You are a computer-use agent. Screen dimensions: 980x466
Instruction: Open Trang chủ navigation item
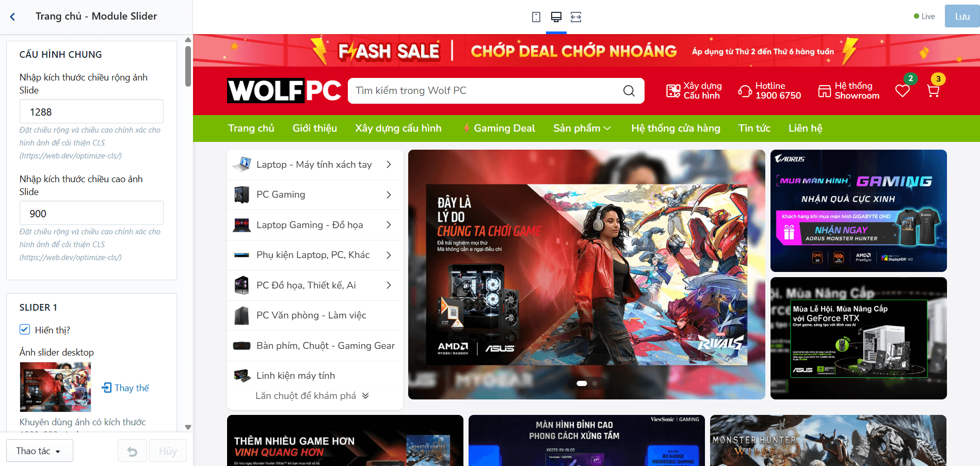pyautogui.click(x=251, y=128)
